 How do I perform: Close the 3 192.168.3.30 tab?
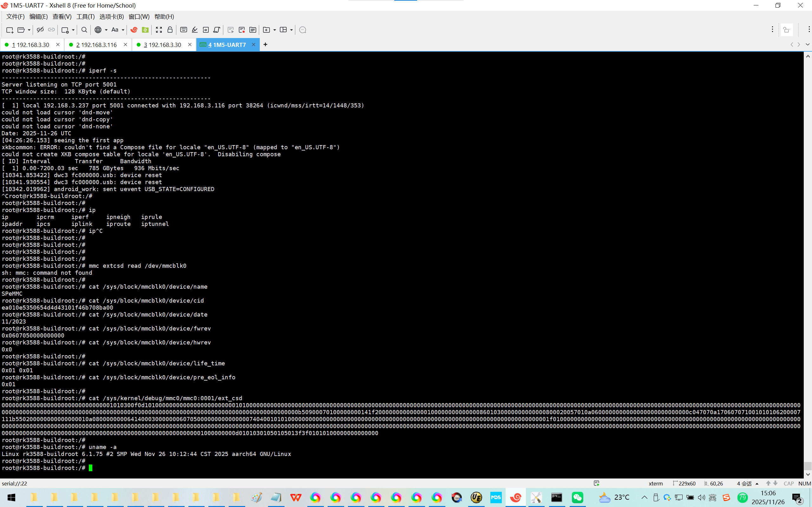(190, 45)
